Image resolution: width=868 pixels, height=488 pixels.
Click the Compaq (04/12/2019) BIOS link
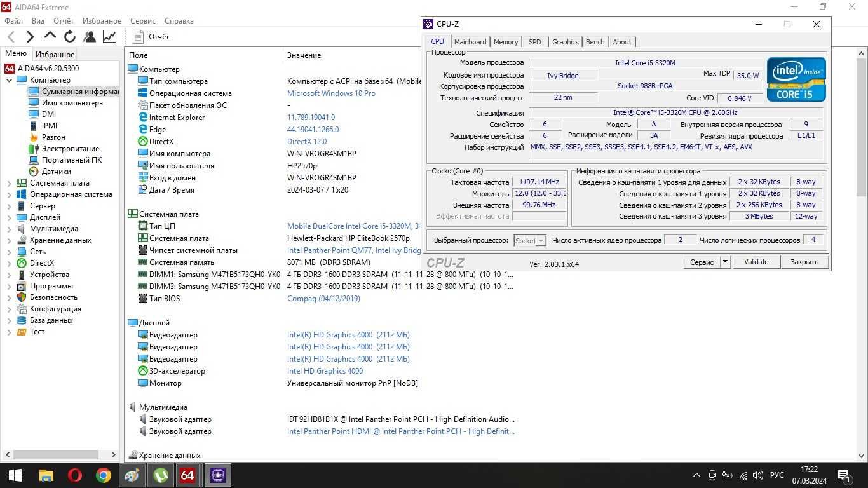tap(323, 299)
